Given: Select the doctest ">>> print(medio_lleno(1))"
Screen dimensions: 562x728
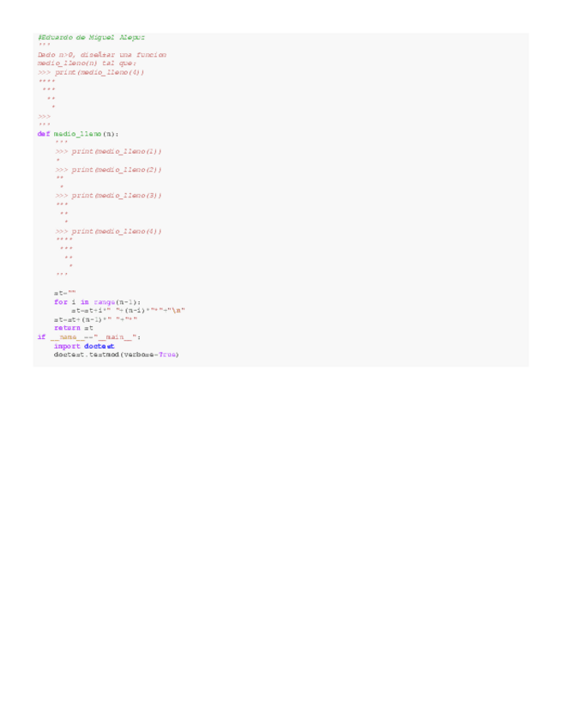Looking at the screenshot, I should point(108,151).
